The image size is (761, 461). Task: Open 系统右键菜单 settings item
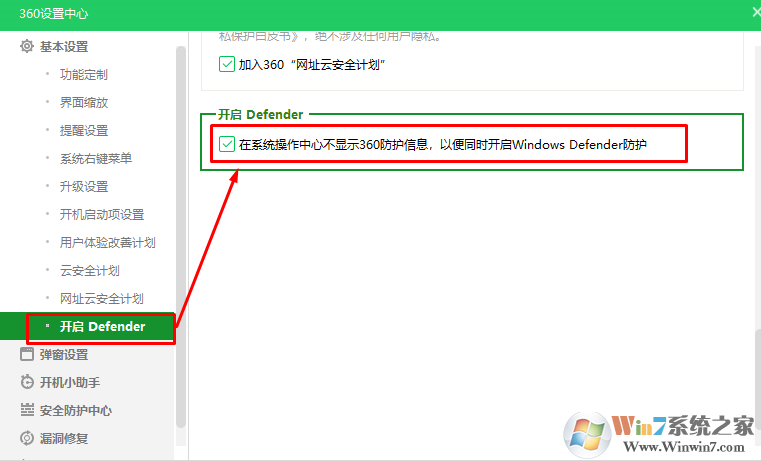96,159
